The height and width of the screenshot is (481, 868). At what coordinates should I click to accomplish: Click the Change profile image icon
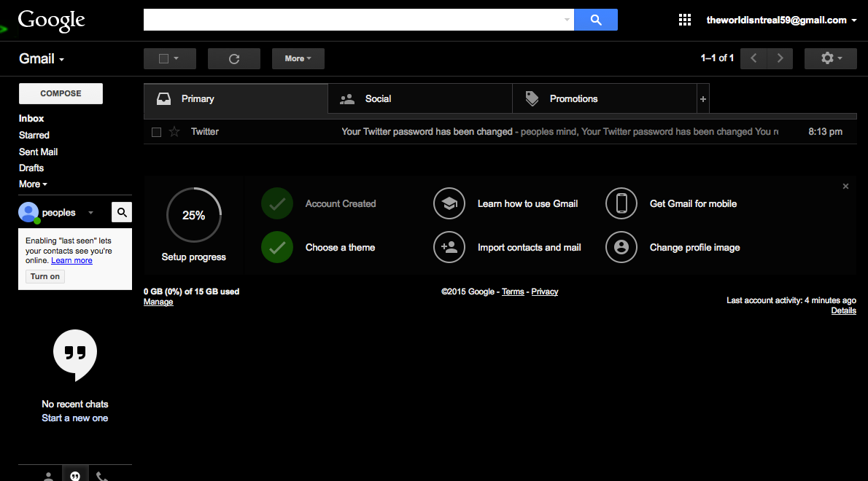pyautogui.click(x=621, y=247)
